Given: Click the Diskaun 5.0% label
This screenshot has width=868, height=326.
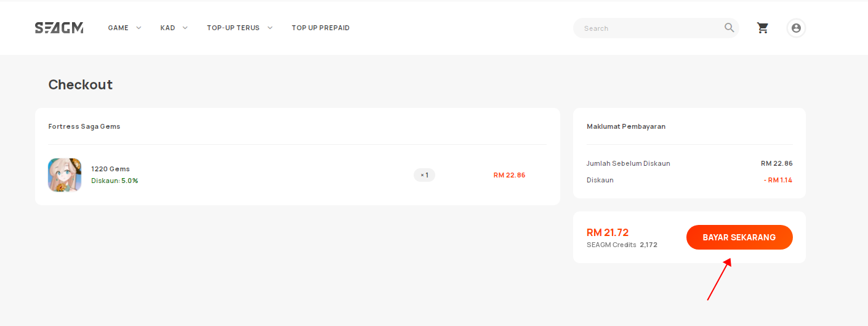Looking at the screenshot, I should pyautogui.click(x=115, y=181).
